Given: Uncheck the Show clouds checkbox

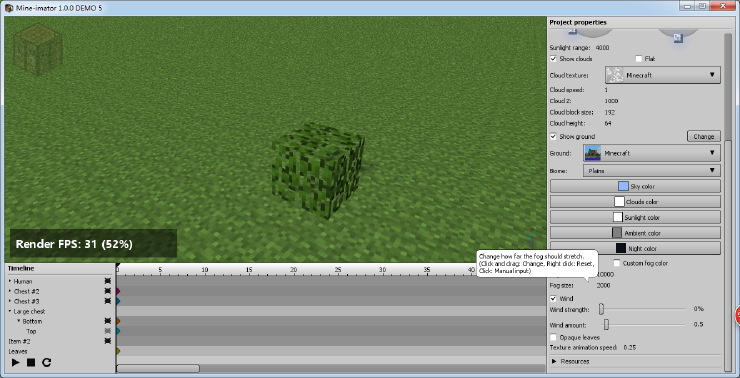Looking at the screenshot, I should (x=554, y=59).
